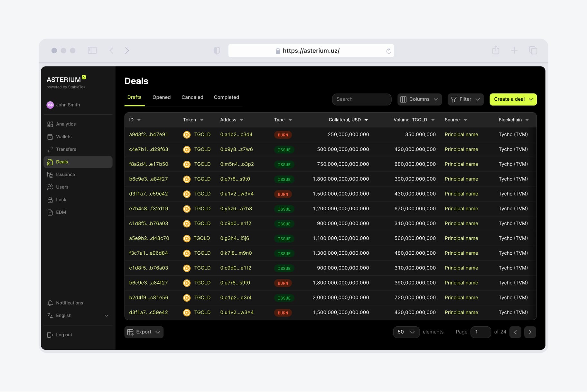Image resolution: width=587 pixels, height=392 pixels.
Task: Click the browser privacy shield icon
Action: (217, 50)
